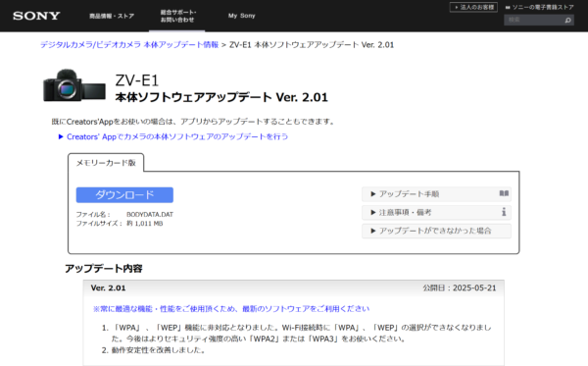Click the blue ダウンロード button
This screenshot has height=366, width=588.
(124, 195)
